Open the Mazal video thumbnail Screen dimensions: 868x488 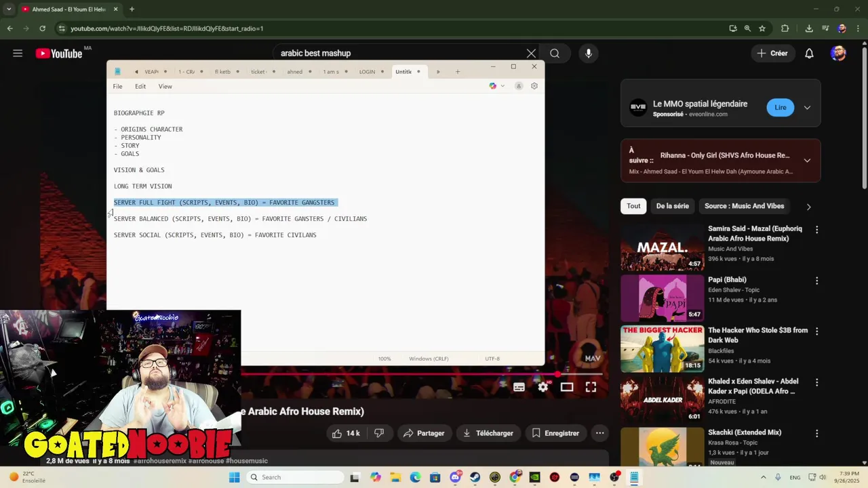click(662, 247)
